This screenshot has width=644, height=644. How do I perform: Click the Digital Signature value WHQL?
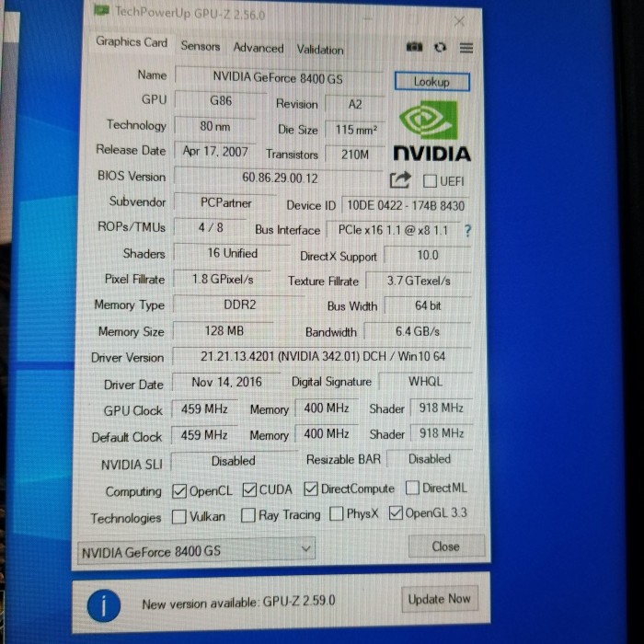425,382
